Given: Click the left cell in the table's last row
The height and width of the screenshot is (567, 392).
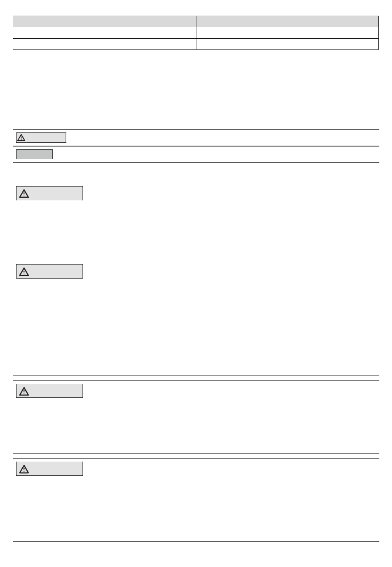Looking at the screenshot, I should coord(104,44).
